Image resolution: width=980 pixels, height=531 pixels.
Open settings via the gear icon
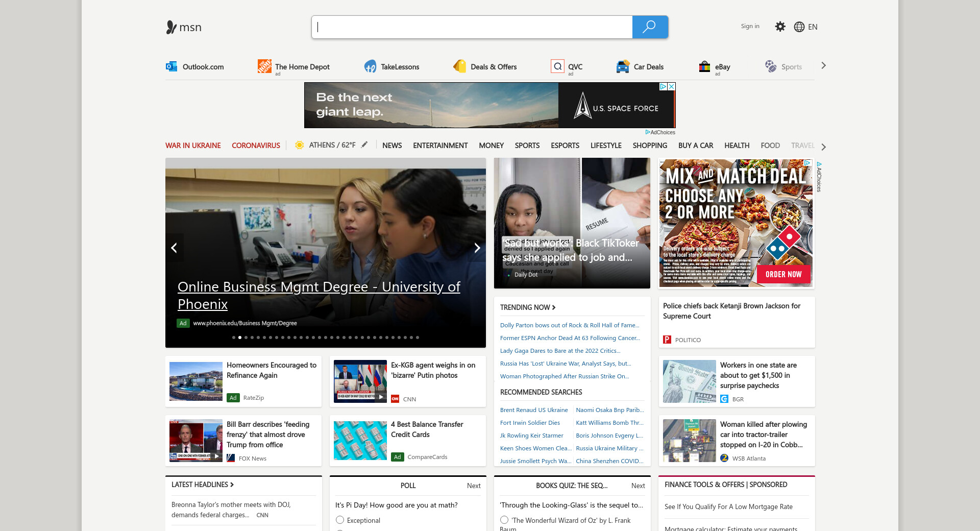[780, 27]
